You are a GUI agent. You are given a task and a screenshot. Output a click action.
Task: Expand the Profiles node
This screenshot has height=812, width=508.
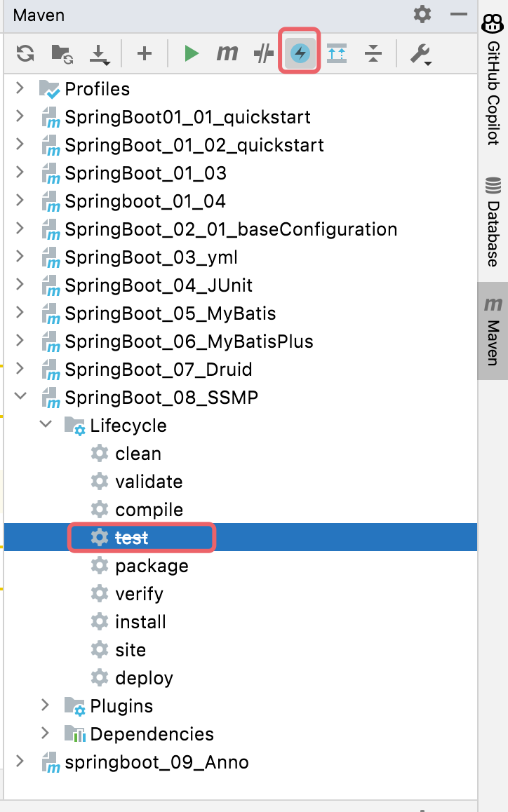point(20,88)
